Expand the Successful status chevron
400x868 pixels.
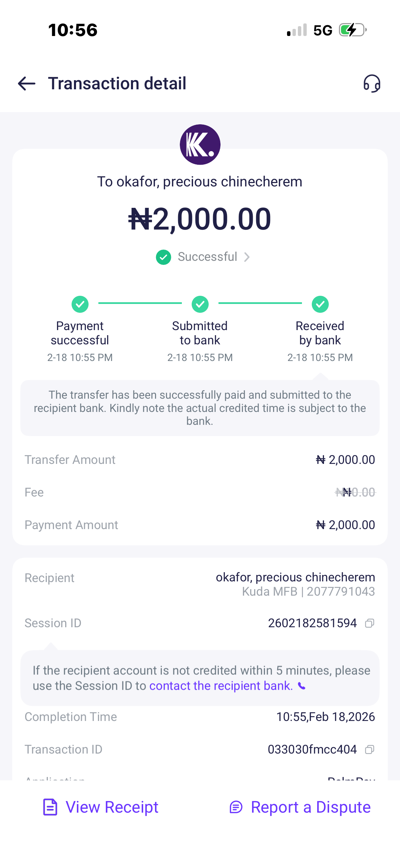click(x=247, y=257)
